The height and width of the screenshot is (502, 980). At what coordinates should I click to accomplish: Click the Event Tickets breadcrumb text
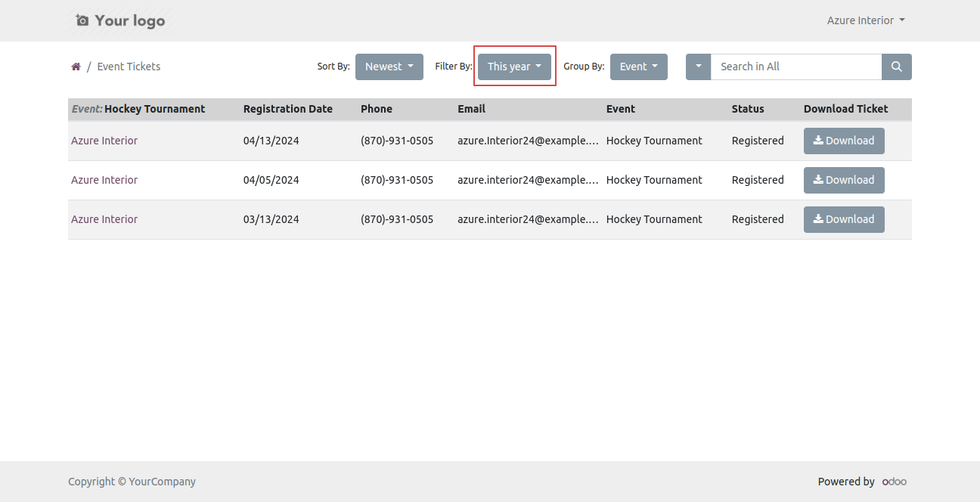point(129,67)
